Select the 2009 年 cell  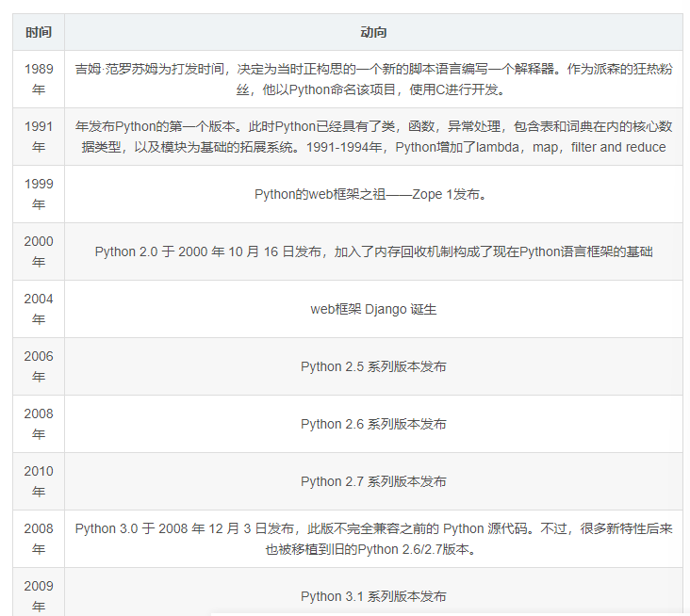click(x=39, y=592)
